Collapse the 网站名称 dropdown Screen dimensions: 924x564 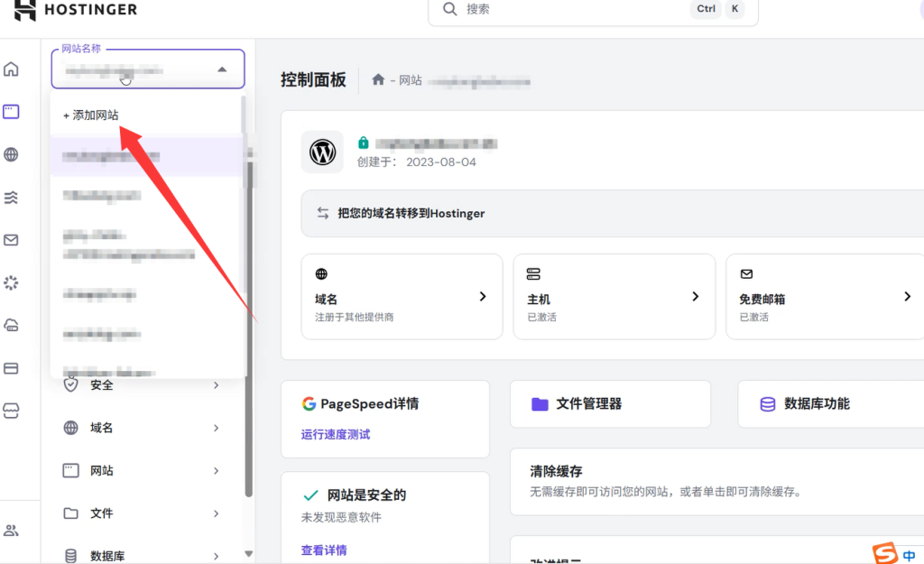click(x=222, y=69)
